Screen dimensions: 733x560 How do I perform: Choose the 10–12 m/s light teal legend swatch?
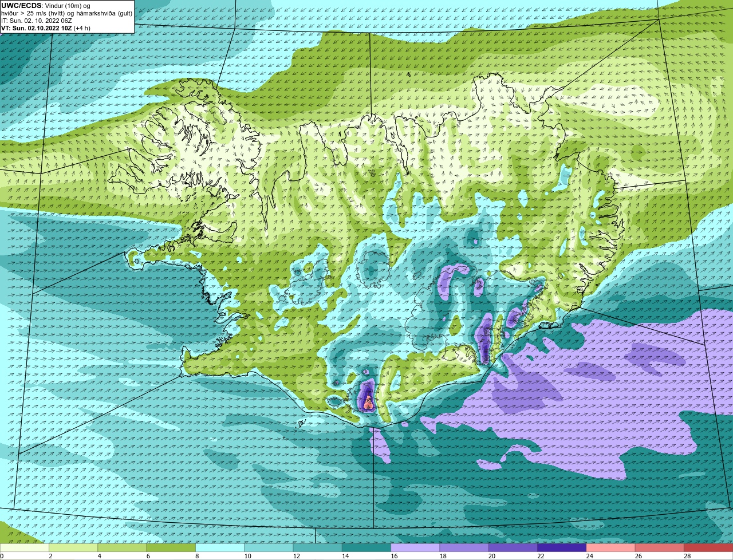pyautogui.click(x=269, y=547)
